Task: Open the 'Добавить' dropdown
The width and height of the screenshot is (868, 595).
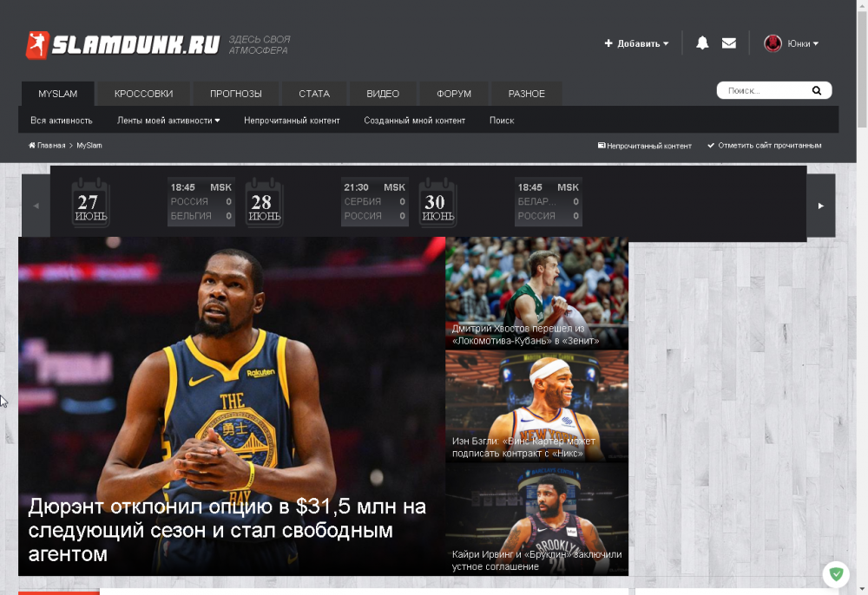Action: (637, 43)
